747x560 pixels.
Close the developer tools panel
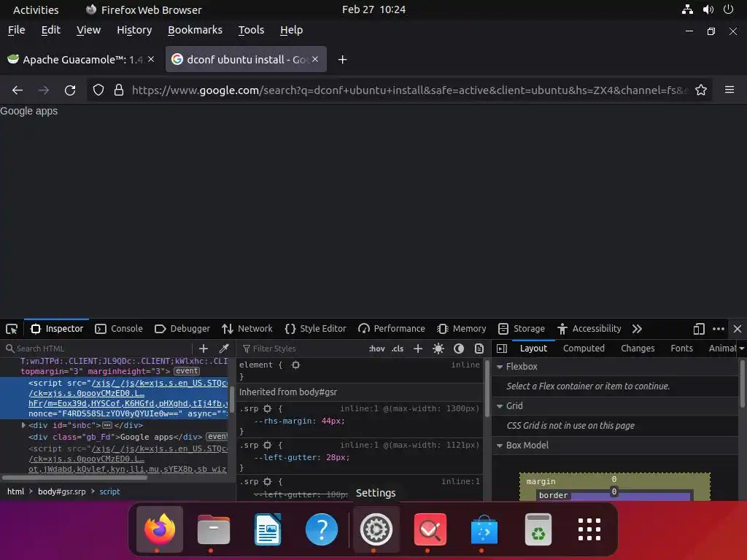point(738,329)
